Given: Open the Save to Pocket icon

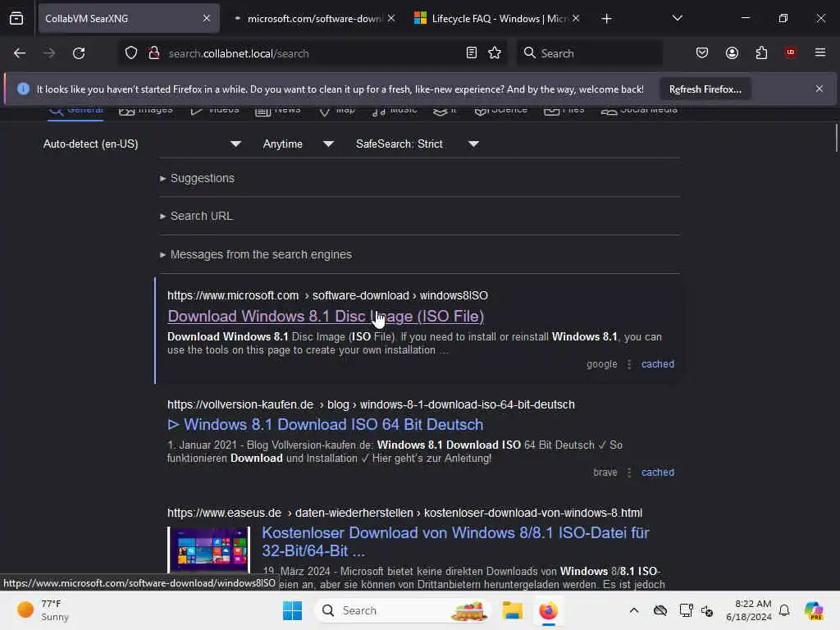Looking at the screenshot, I should (x=702, y=52).
